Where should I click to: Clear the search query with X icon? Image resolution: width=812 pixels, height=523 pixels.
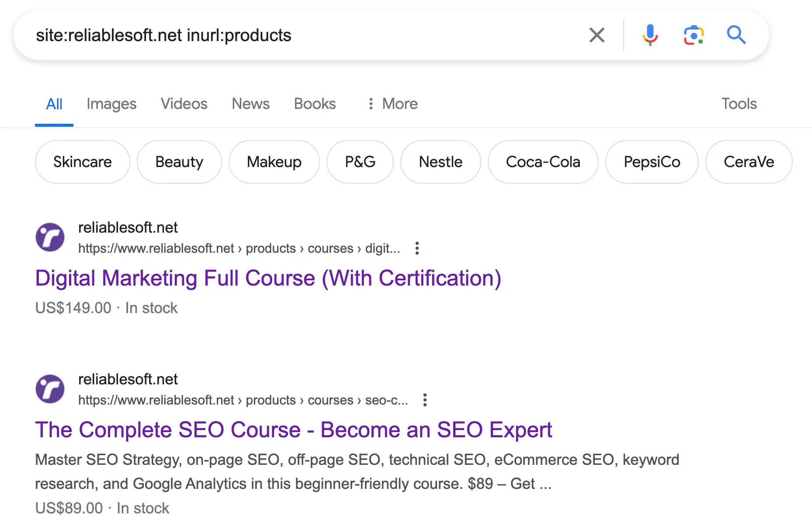tap(597, 35)
